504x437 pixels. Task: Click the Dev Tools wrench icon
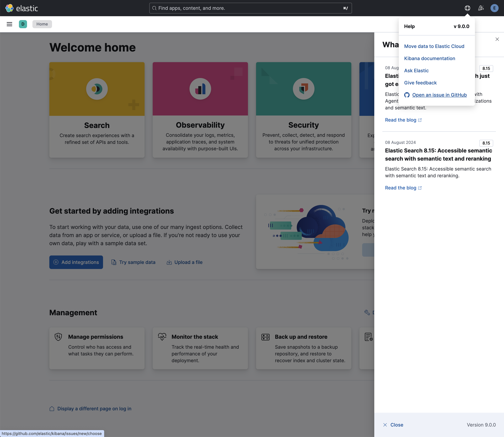point(367,313)
